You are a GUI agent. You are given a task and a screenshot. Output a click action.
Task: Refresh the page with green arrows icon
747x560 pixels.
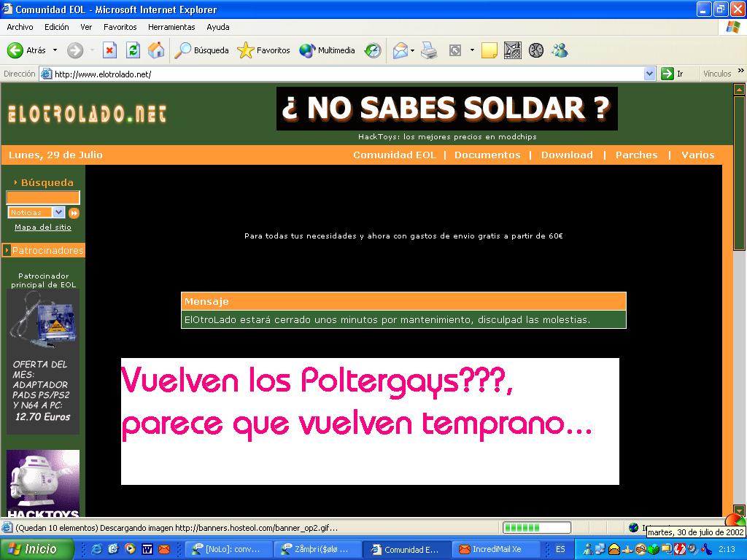point(133,50)
